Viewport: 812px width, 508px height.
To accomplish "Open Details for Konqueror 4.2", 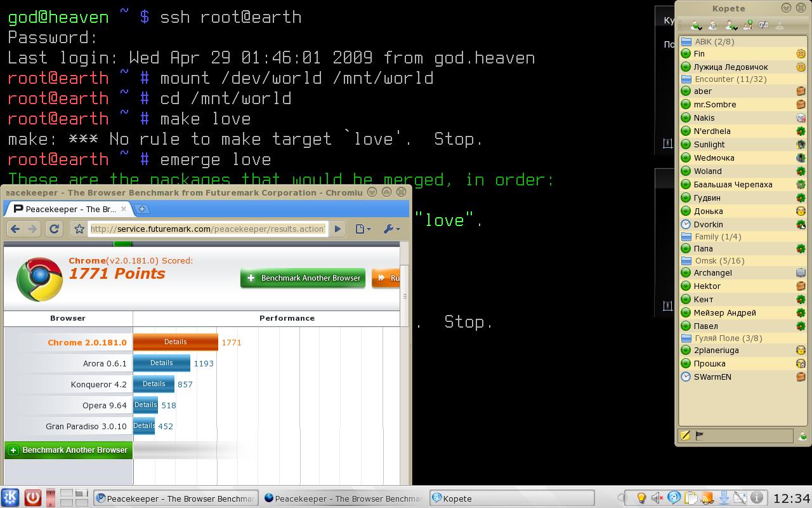I will 154,384.
